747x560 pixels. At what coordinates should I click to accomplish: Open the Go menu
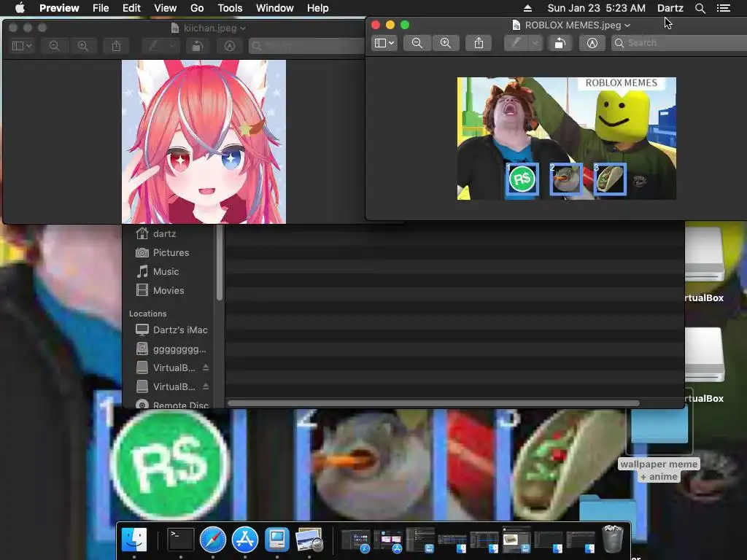point(197,8)
